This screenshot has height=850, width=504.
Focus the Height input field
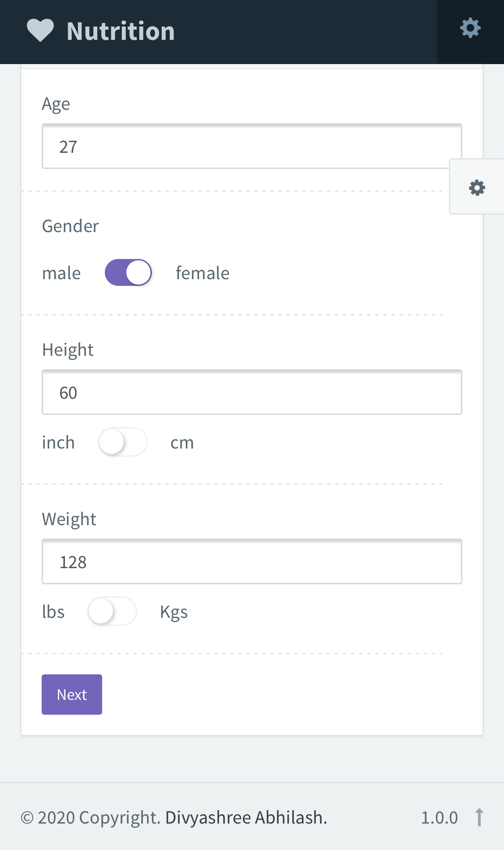coord(252,393)
